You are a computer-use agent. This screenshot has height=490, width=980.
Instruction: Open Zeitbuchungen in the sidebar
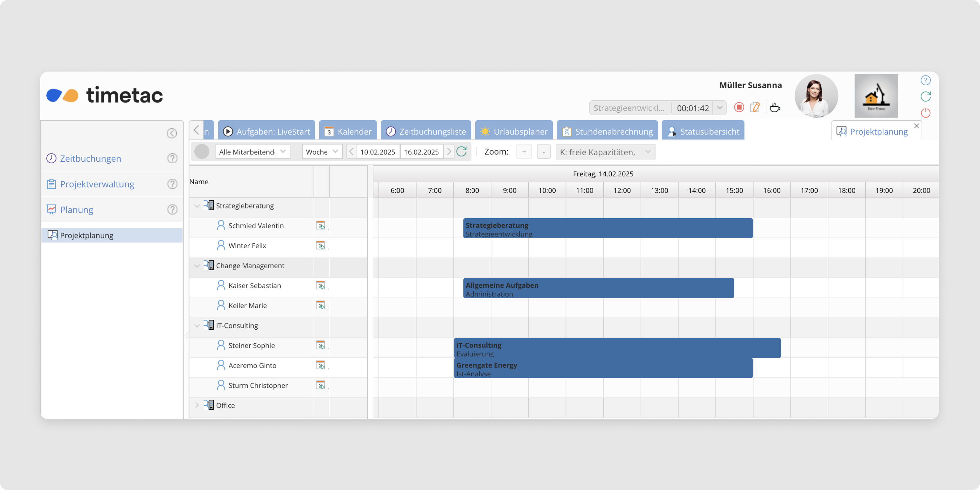90,159
